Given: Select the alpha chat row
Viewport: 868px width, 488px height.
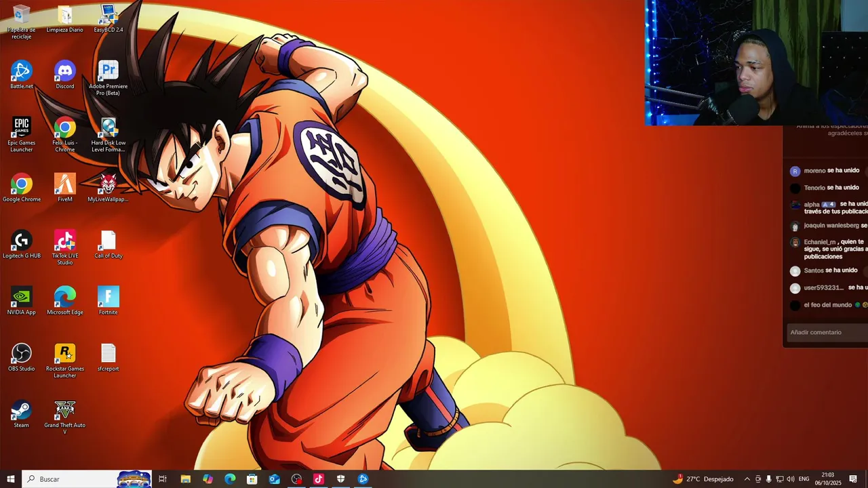Looking at the screenshot, I should (x=829, y=207).
